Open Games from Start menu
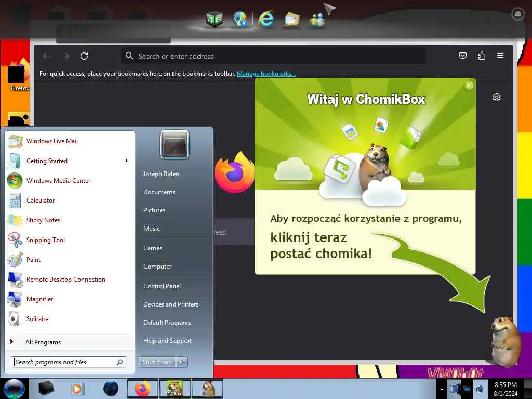The image size is (532, 399). (152, 248)
